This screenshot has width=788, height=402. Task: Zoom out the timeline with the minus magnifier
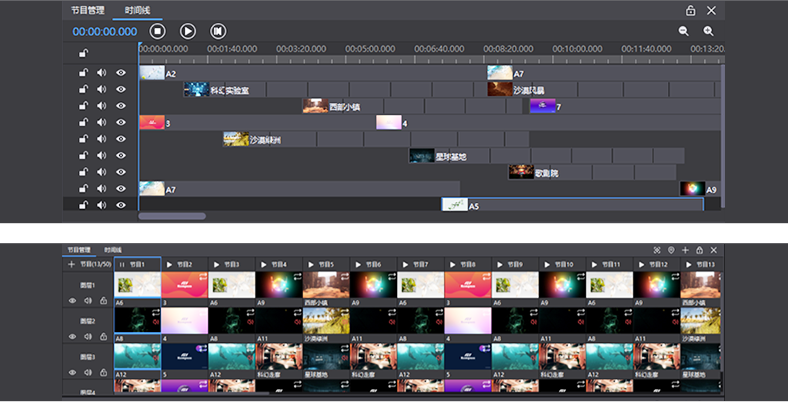(684, 31)
